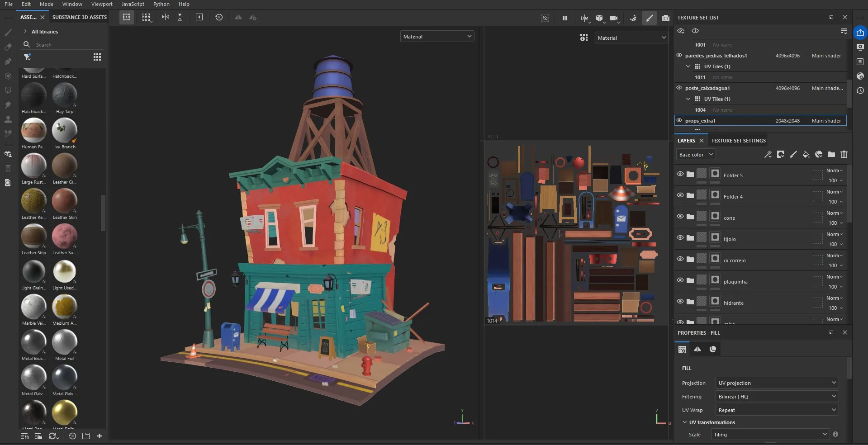
Task: Adjust opacity value 100 of tijolo layer
Action: 835,244
